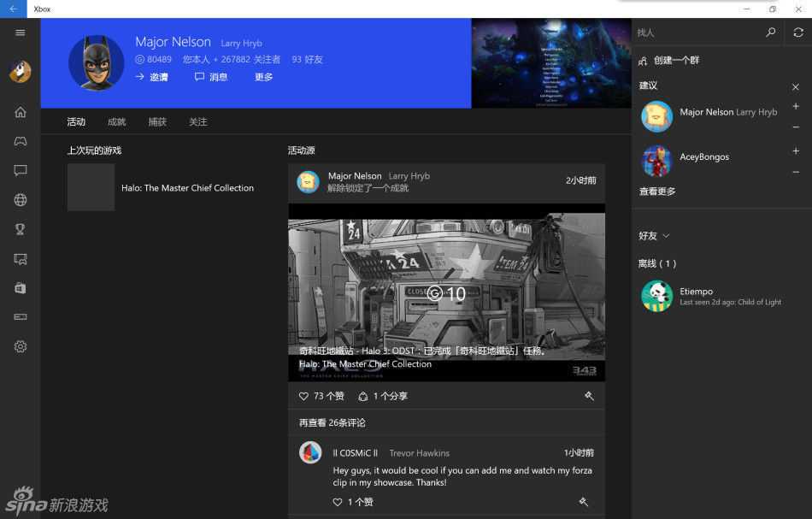Open My Games controller icon
812x519 pixels.
[x=21, y=141]
